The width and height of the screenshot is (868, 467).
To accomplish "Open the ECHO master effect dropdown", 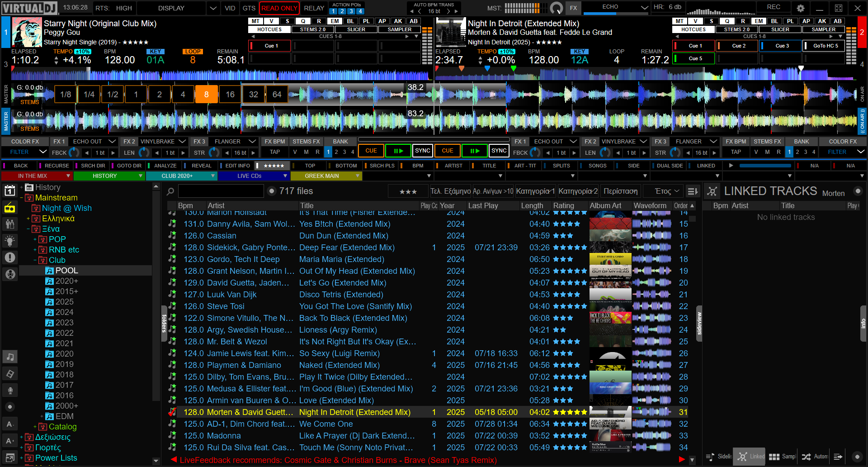I will pos(644,7).
